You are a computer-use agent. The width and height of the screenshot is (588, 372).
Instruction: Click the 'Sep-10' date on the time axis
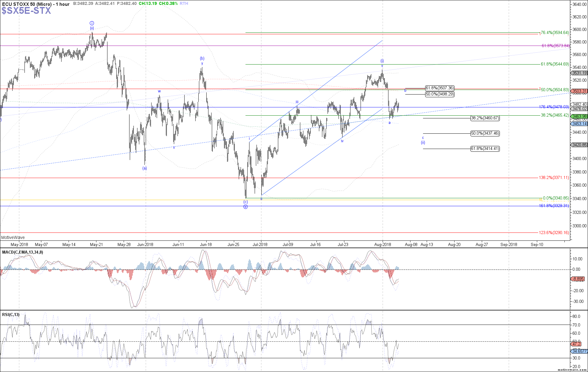[537, 244]
